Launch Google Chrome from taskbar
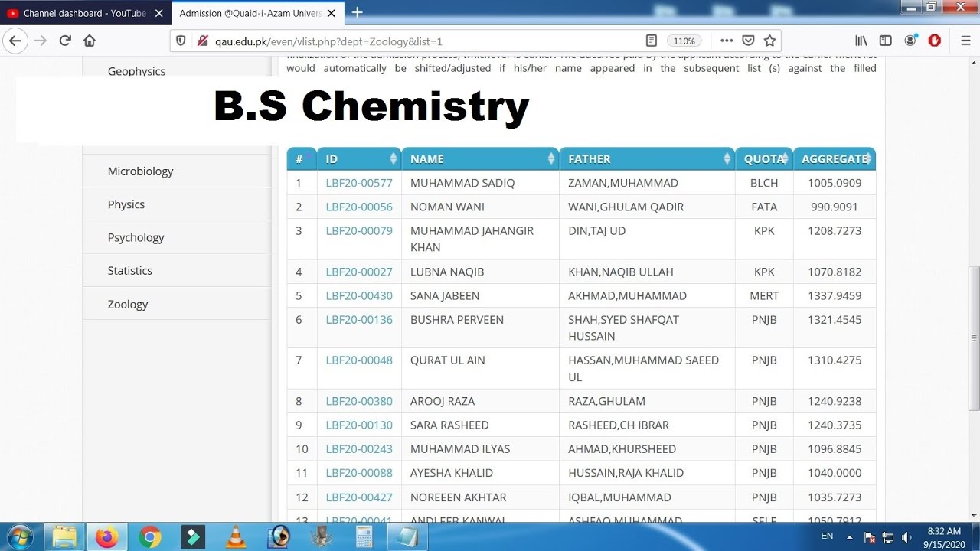Image resolution: width=980 pixels, height=551 pixels. 150,537
